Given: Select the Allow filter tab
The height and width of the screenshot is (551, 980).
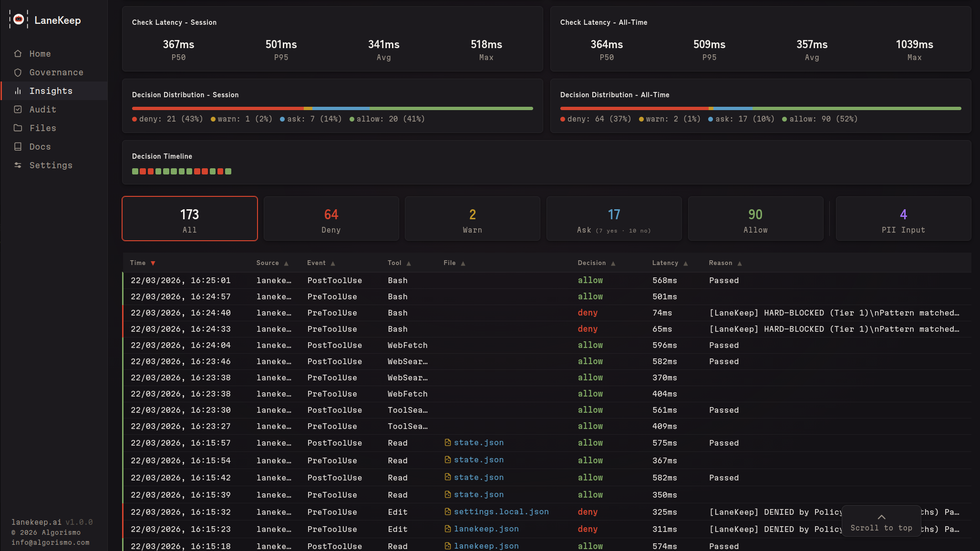Looking at the screenshot, I should 755,218.
